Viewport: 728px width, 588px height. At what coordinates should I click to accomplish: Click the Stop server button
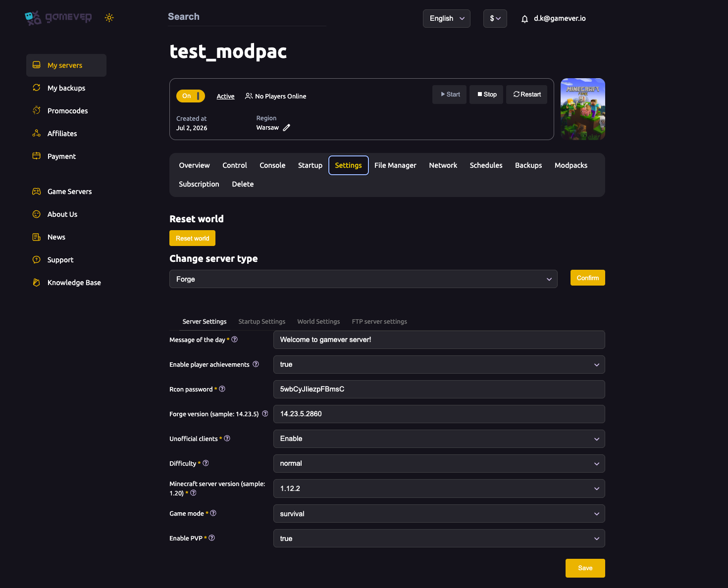(x=486, y=95)
